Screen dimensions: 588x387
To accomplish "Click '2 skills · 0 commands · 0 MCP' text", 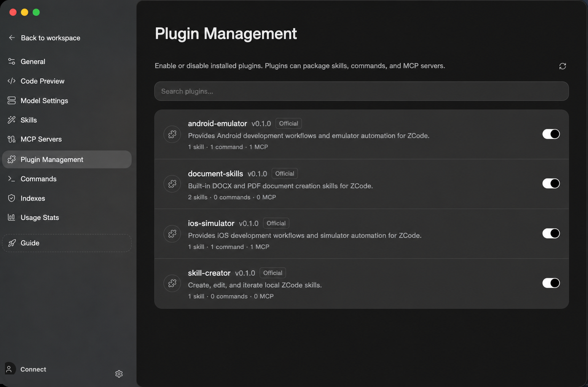I will tap(232, 197).
